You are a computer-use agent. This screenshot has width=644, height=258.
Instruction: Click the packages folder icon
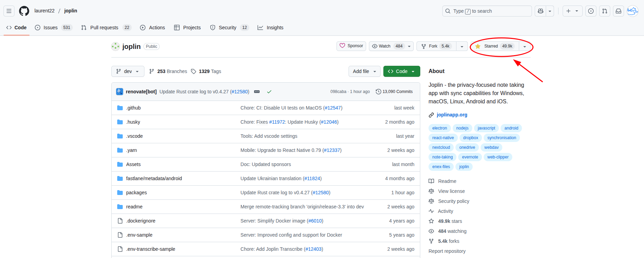[x=120, y=193]
